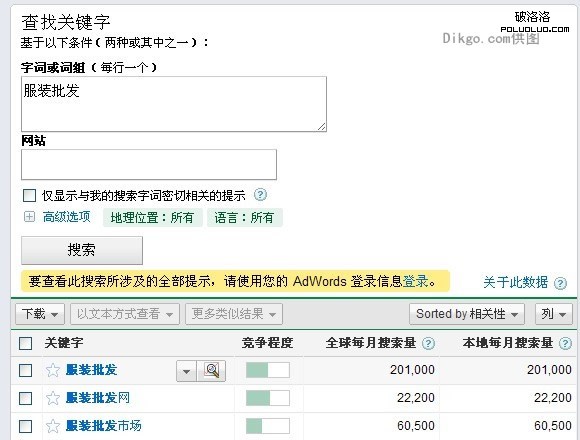Open the Sorted by 相关性 dropdown
The image size is (580, 440).
pos(467,314)
